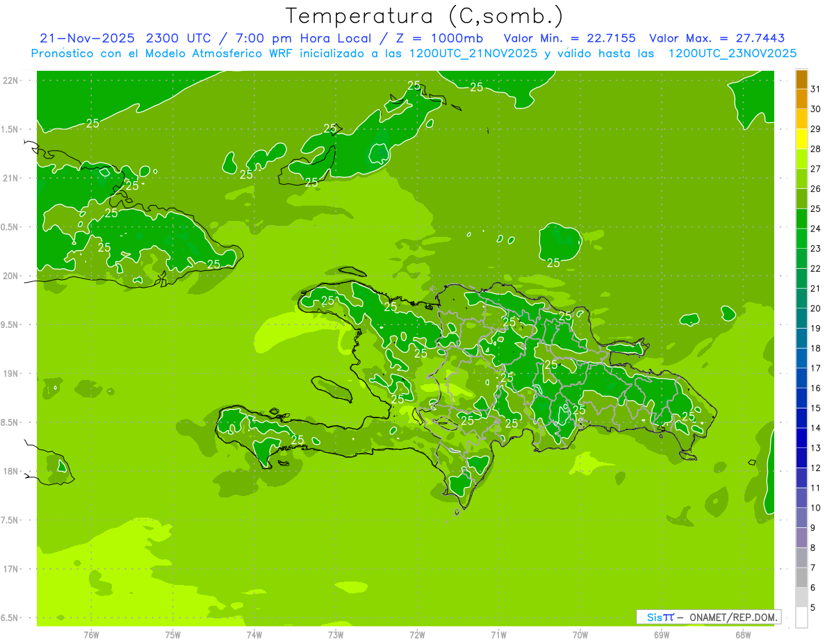Click the legend value 22

[x=815, y=268]
